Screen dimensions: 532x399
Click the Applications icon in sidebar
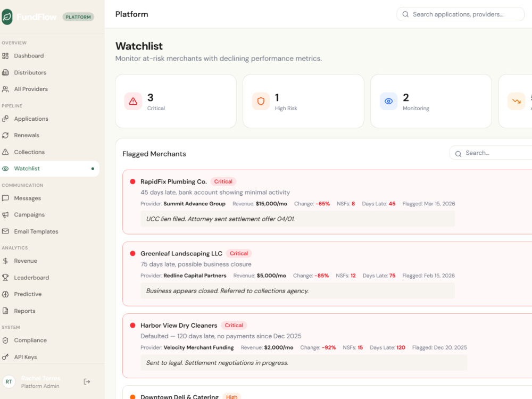pos(5,119)
